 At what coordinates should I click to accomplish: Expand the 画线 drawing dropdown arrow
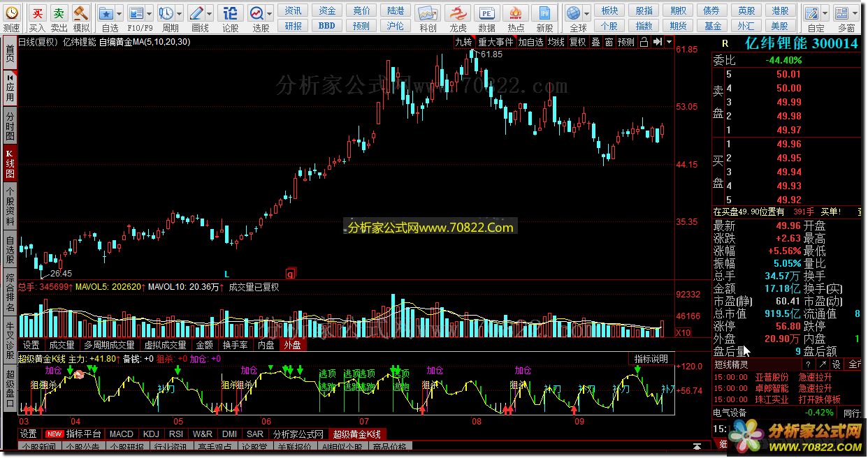coord(211,13)
